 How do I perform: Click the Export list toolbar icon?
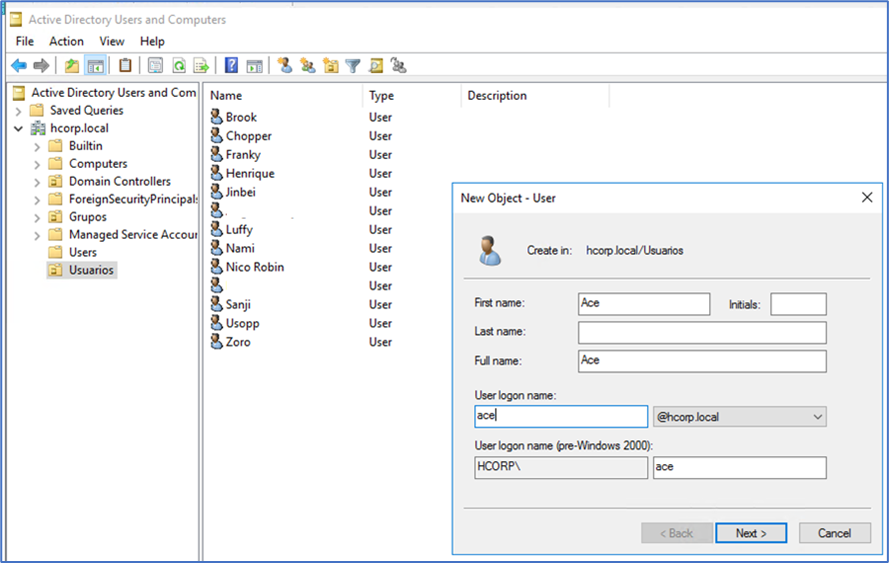201,66
